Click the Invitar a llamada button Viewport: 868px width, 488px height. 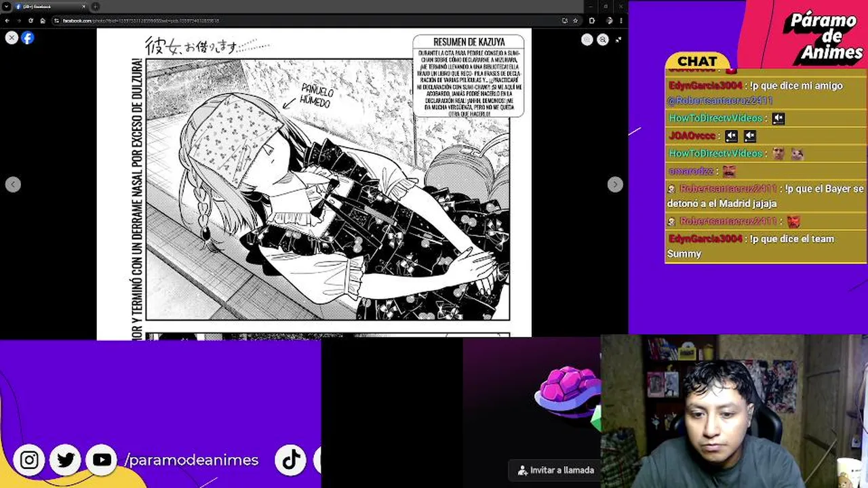[x=555, y=470]
